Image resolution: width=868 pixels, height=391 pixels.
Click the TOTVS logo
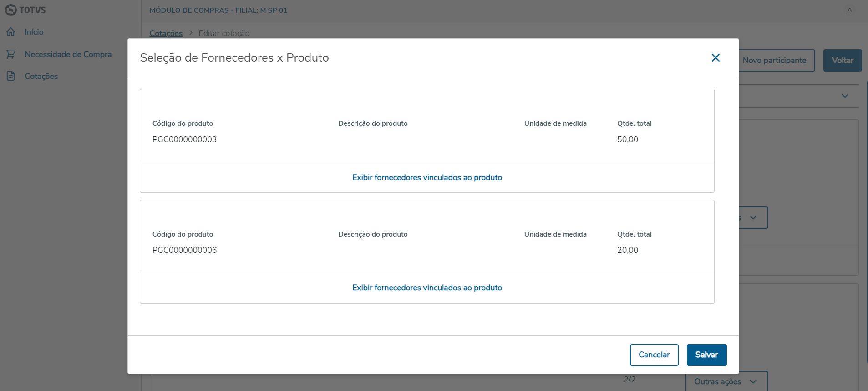(x=25, y=10)
